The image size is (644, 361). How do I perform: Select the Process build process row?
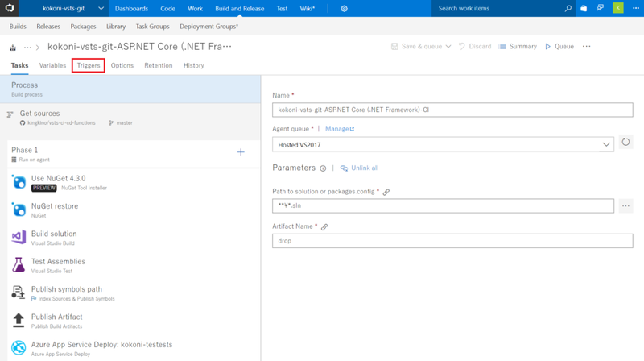(x=130, y=89)
